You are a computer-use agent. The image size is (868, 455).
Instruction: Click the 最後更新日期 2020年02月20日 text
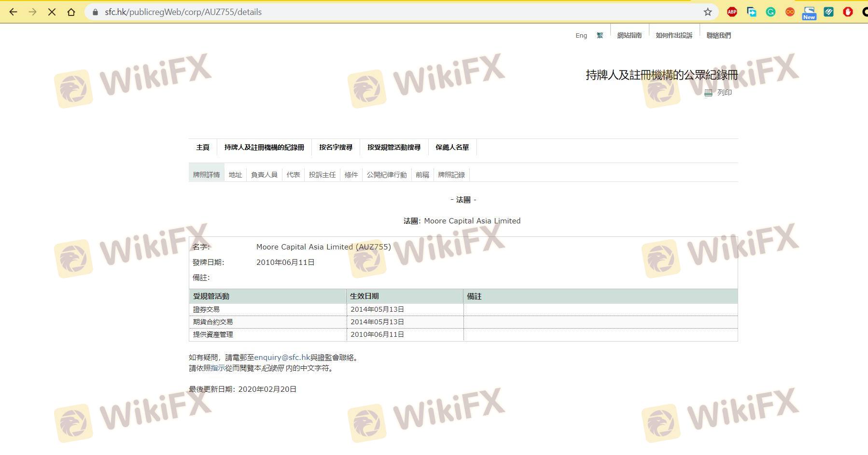click(242, 389)
